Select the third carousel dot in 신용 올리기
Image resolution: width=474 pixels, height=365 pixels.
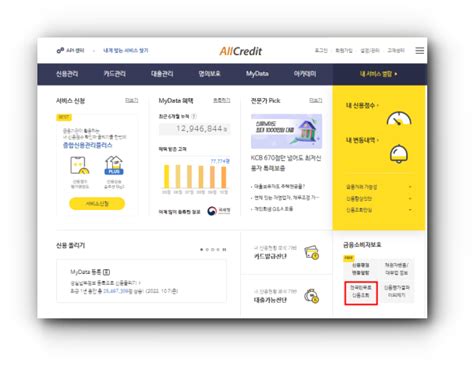click(213, 249)
